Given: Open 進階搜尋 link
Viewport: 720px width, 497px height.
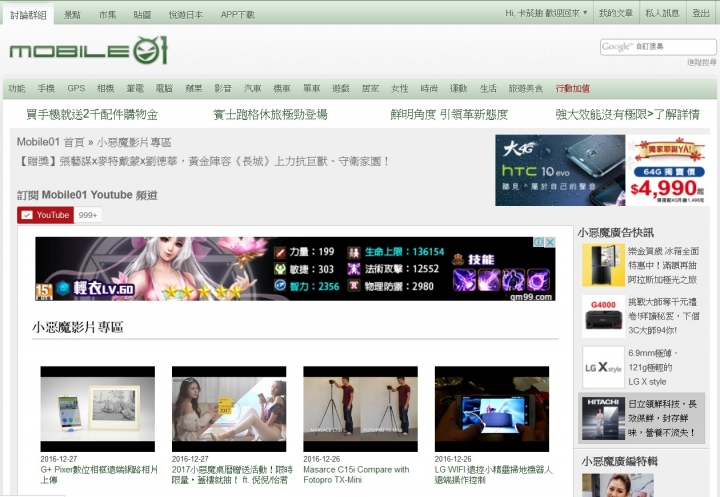Looking at the screenshot, I should [x=701, y=62].
